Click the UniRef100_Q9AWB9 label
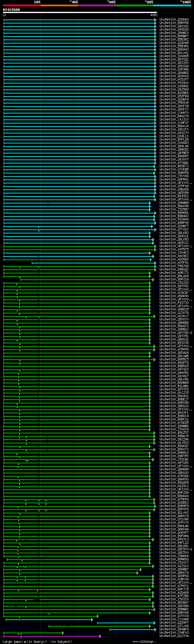 tap(174, 203)
